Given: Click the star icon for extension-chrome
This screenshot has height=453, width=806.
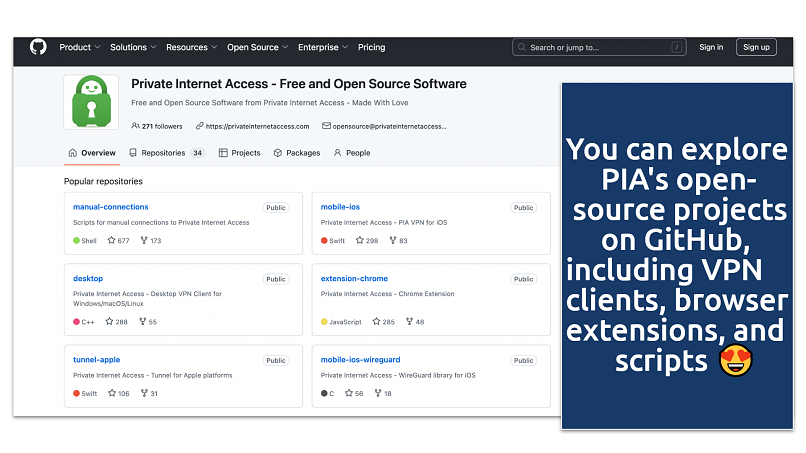Looking at the screenshot, I should [376, 321].
